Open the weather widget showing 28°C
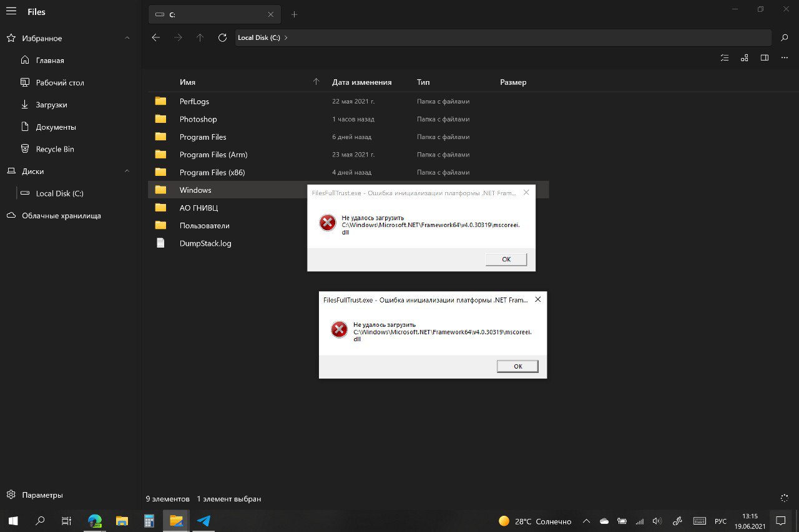 pos(535,521)
